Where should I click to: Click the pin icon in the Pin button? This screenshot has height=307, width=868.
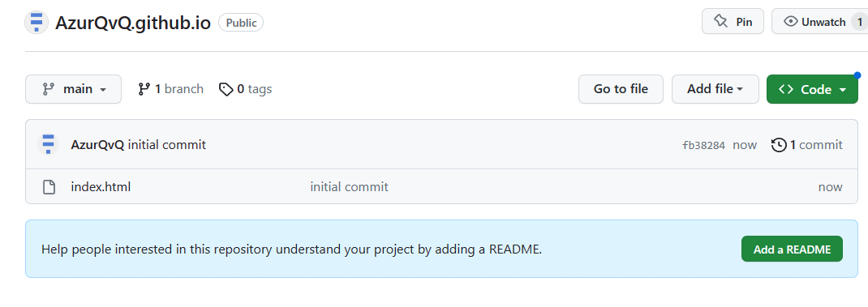pos(720,22)
